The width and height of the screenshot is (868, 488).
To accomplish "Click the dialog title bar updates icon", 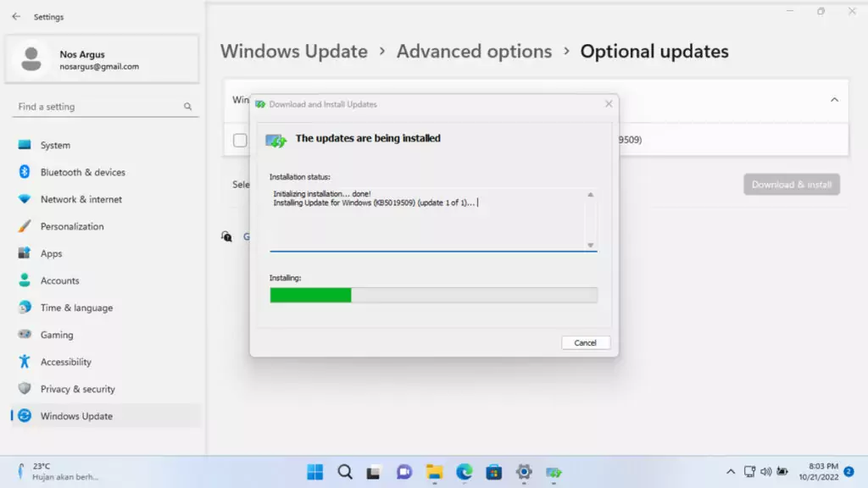I will point(260,104).
